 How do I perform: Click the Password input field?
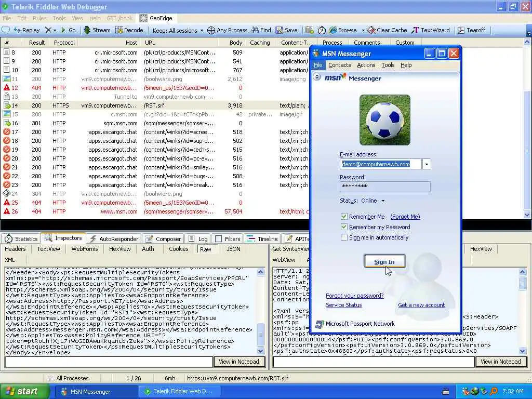pyautogui.click(x=385, y=187)
